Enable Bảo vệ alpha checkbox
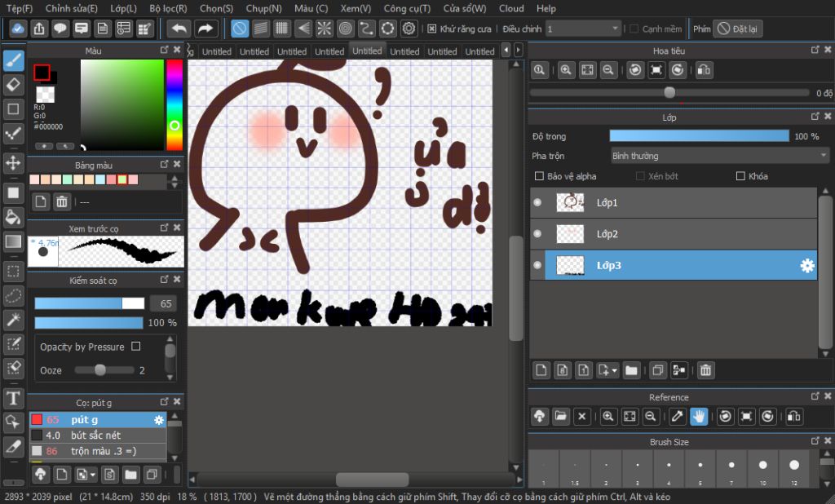The image size is (835, 504). coord(539,176)
